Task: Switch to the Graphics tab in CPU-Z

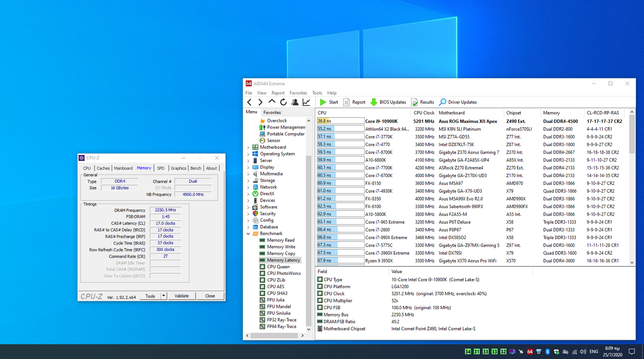Action: click(x=178, y=168)
